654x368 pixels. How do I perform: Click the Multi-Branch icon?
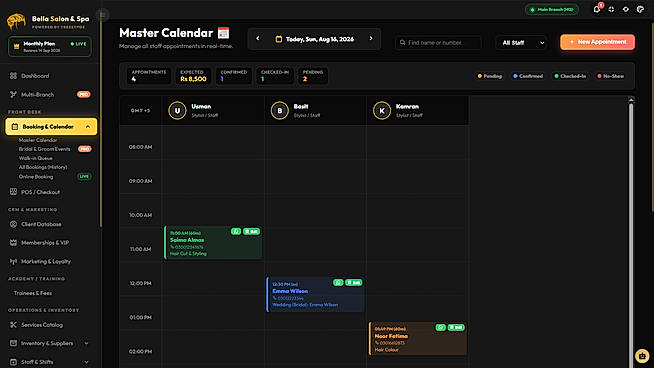tap(13, 94)
